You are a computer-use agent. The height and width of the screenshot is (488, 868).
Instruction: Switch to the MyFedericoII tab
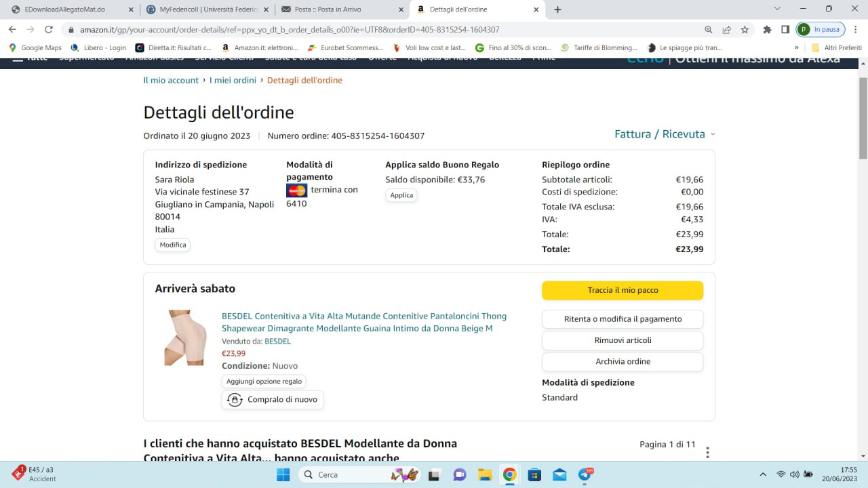click(206, 9)
